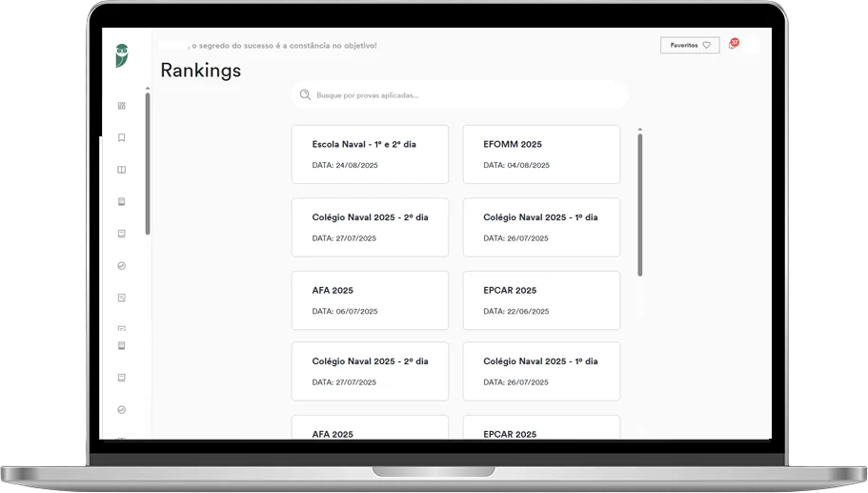Image resolution: width=868 pixels, height=493 pixels.
Task: Select Colégio Naval 2025 - 1º dia card
Action: (540, 227)
